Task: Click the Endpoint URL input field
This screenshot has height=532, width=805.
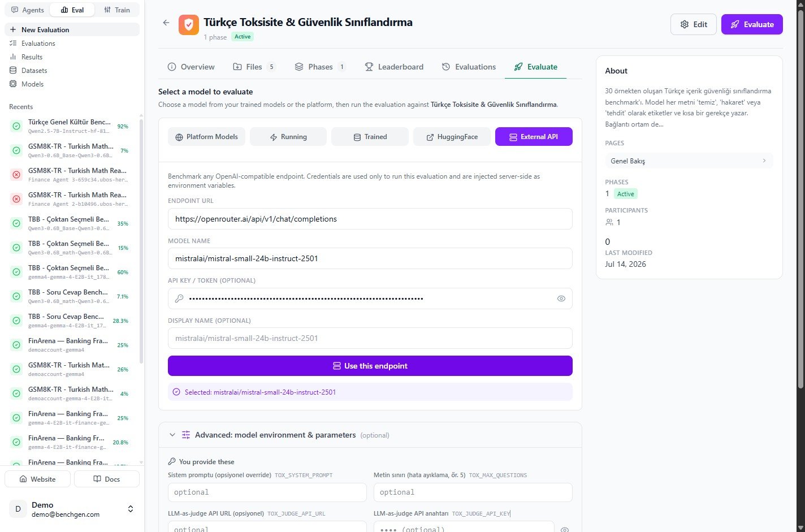Action: [x=370, y=219]
